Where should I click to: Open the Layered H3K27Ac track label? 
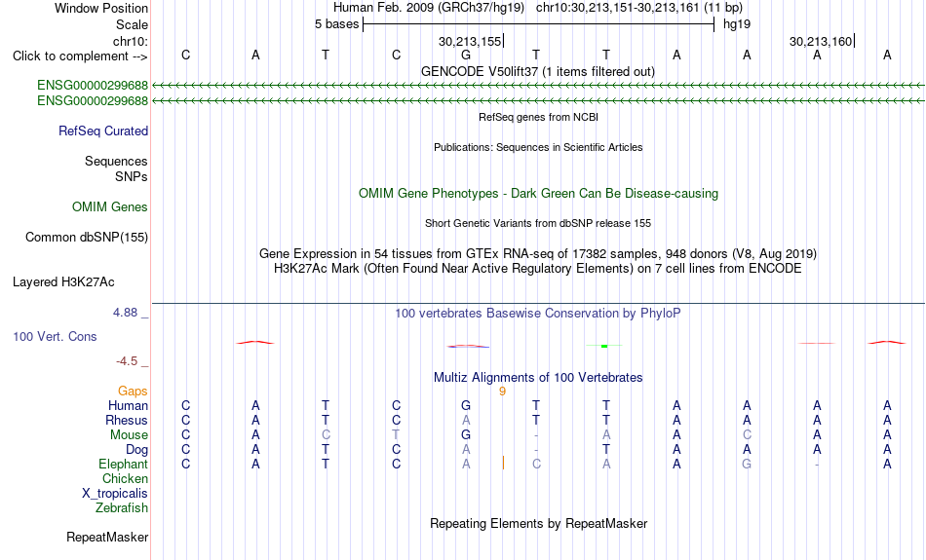pyautogui.click(x=63, y=282)
